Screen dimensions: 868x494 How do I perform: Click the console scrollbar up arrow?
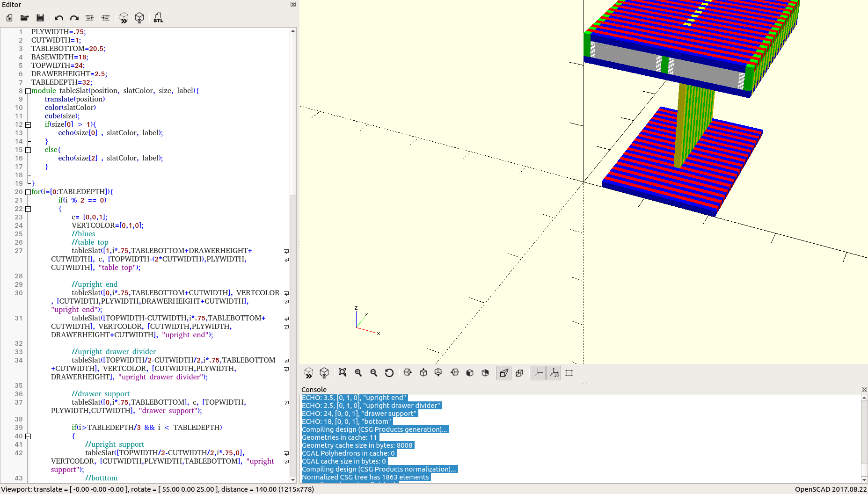(x=864, y=398)
